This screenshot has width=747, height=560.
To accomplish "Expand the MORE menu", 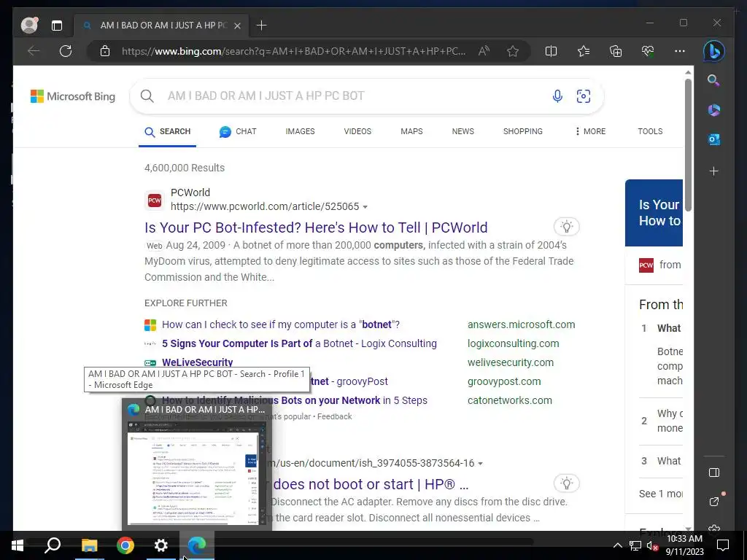I will click(590, 131).
